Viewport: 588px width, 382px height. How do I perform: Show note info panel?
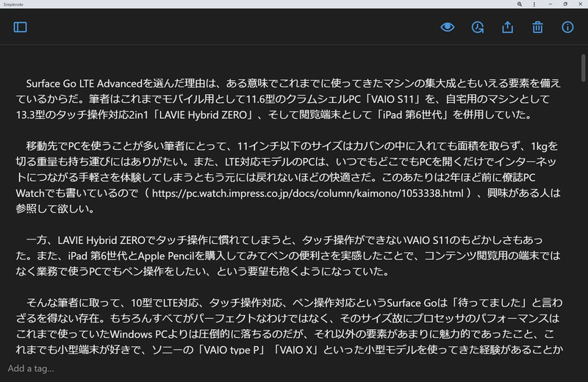coord(567,27)
